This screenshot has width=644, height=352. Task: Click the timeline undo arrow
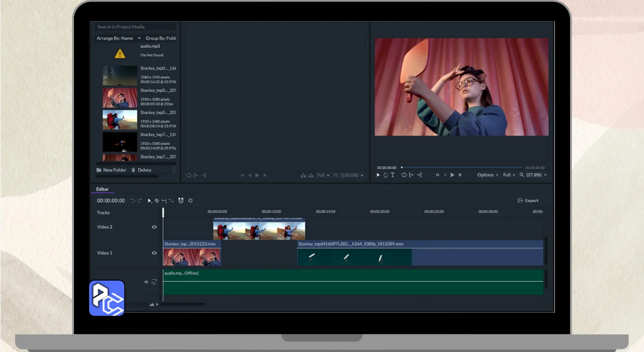133,201
